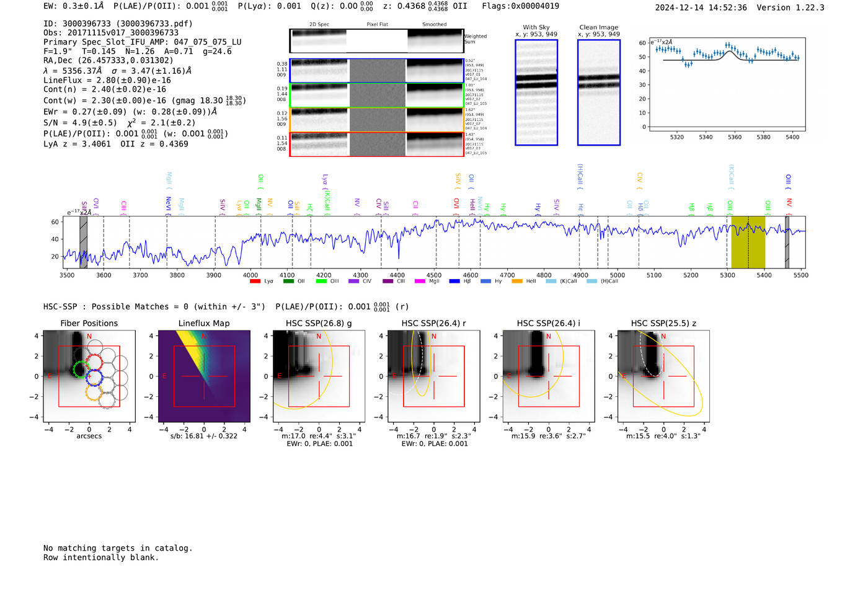Select the HSC SSP(26.4) r image
This screenshot has height=591, width=868.
pyautogui.click(x=434, y=376)
